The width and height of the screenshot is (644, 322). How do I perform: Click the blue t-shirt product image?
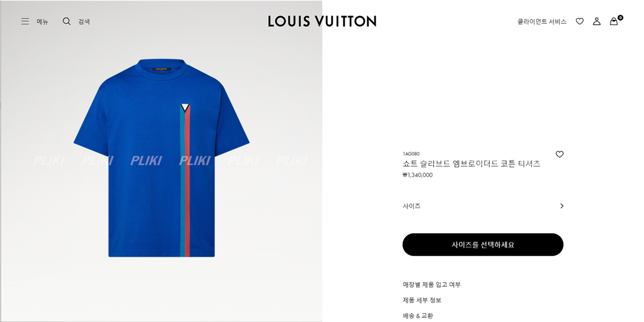tap(162, 158)
